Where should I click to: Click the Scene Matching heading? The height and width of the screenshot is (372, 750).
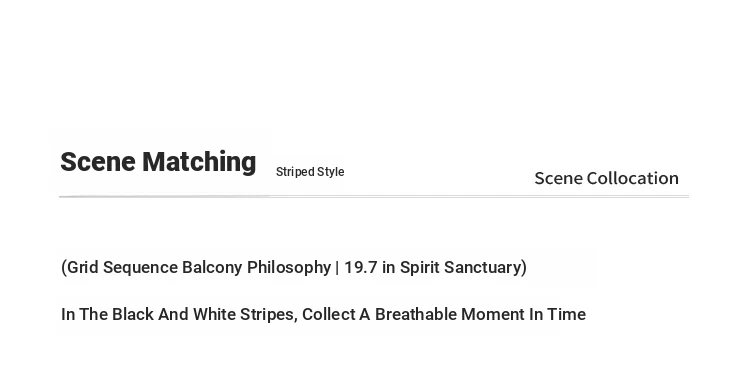click(x=158, y=162)
